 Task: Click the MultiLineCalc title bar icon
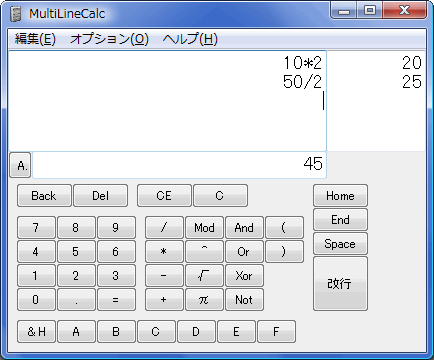(16, 14)
